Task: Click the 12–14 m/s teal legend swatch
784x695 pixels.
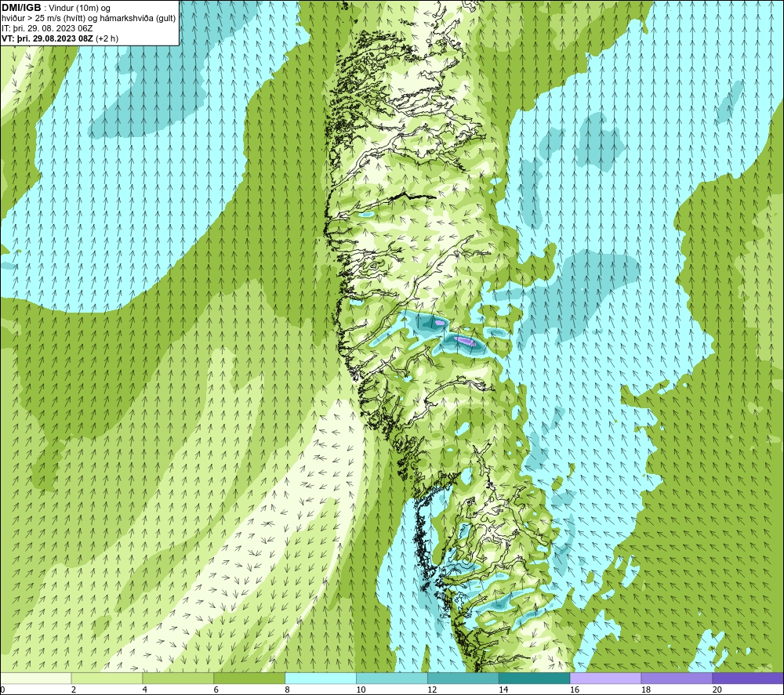Action: tap(463, 678)
